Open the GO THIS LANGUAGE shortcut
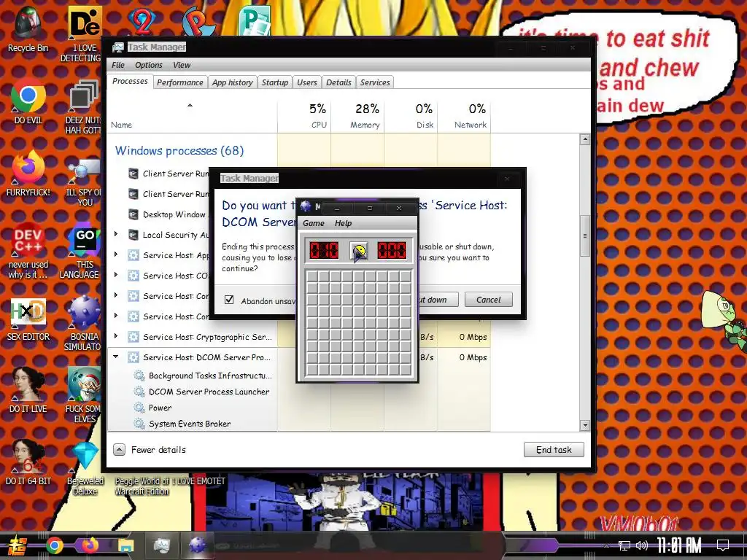 [x=84, y=252]
